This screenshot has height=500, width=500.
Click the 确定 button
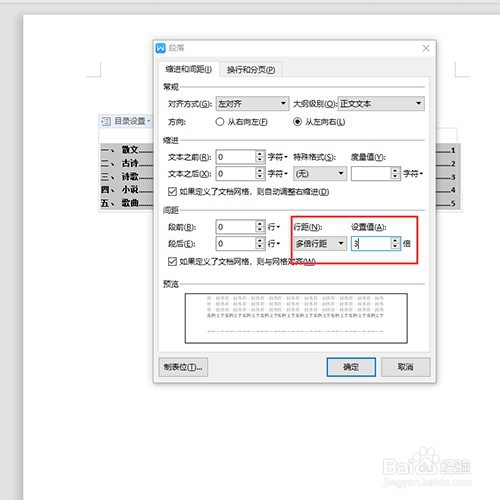click(x=351, y=367)
